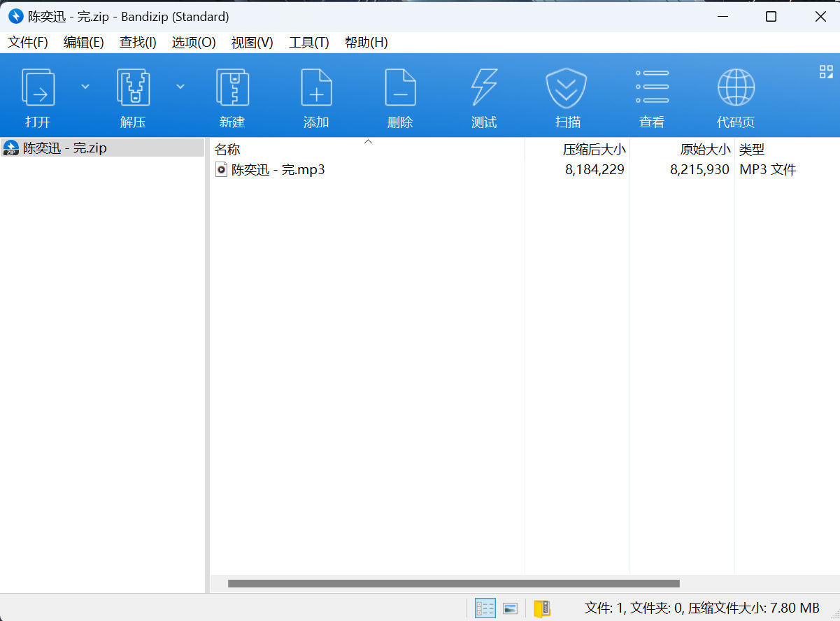Click the 代码页 (Code page) globe icon
This screenshot has height=621, width=840.
pos(736,87)
